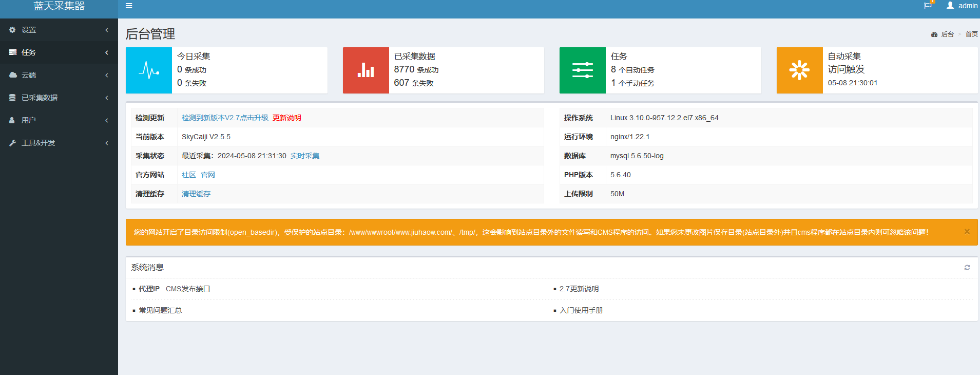The height and width of the screenshot is (375, 980).
Task: Click the settings gear icon in sidebar
Action: (12, 30)
